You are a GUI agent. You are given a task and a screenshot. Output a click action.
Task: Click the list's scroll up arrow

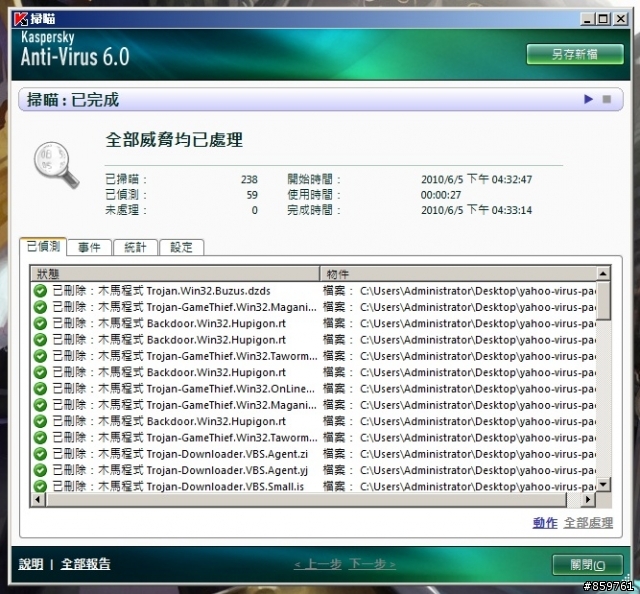coord(603,273)
